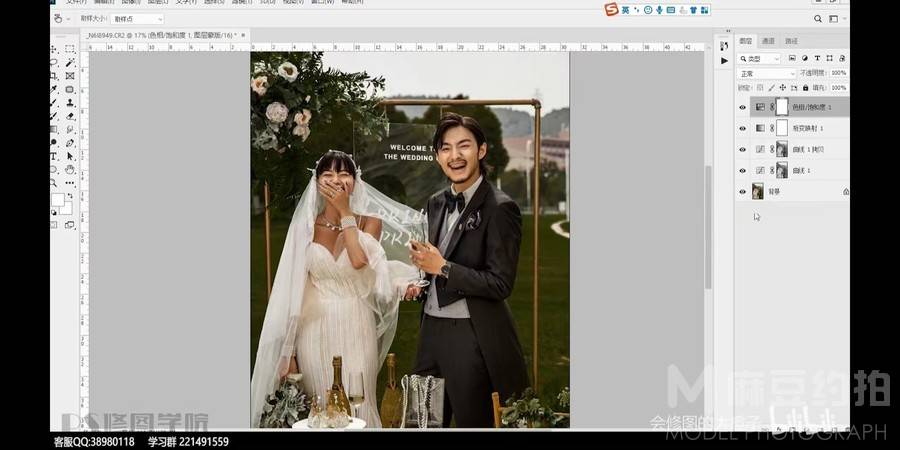This screenshot has height=450, width=900.
Task: Click the Sogou input method S icon
Action: [612, 9]
